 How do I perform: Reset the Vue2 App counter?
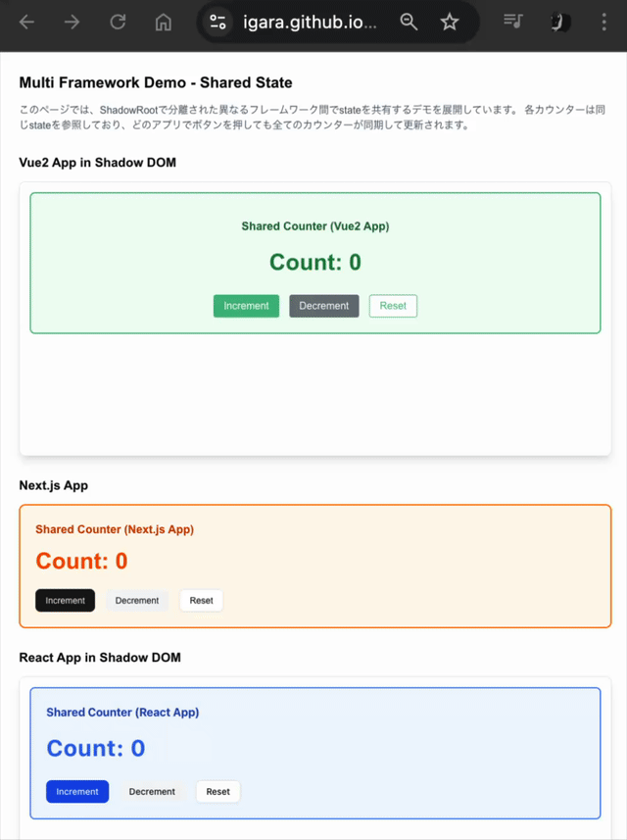[393, 306]
